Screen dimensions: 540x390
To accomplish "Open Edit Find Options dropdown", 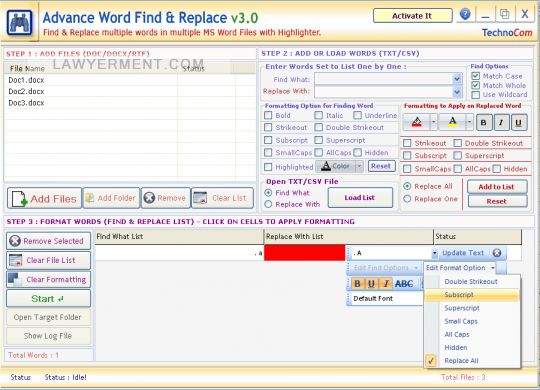I will (x=385, y=268).
